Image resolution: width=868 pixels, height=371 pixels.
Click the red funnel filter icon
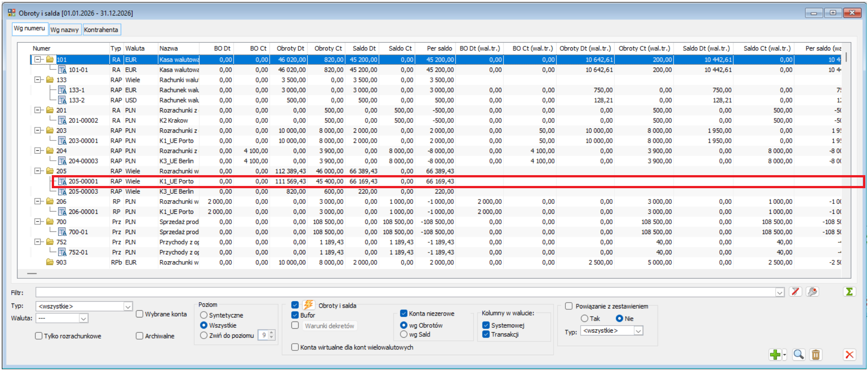pos(795,292)
